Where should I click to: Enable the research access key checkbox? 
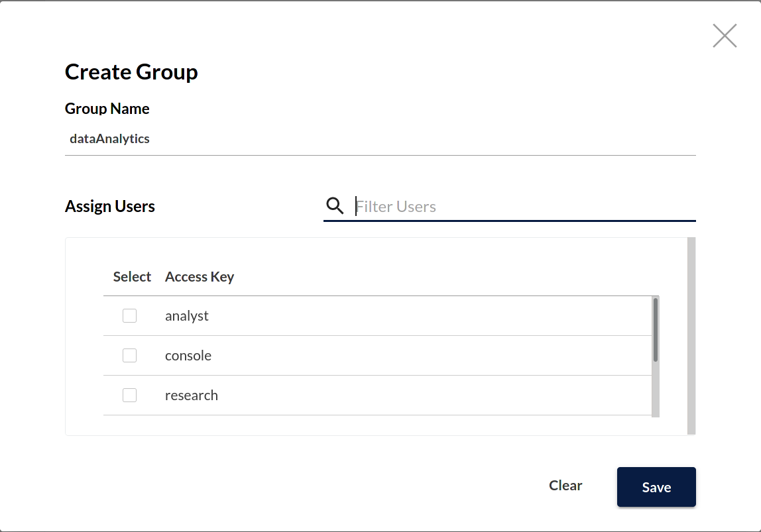pyautogui.click(x=129, y=395)
